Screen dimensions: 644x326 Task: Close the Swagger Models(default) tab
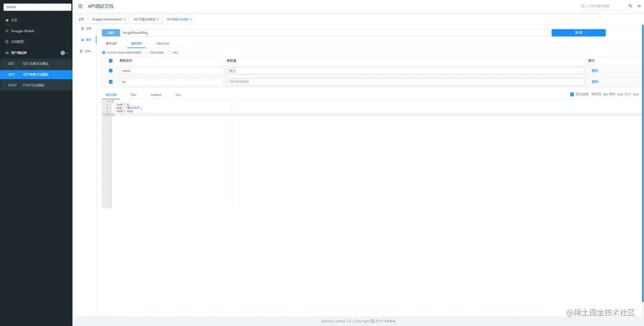tap(124, 20)
